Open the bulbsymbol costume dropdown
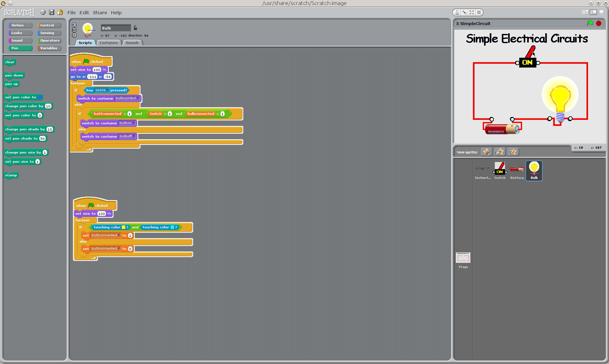The height and width of the screenshot is (364, 609). coord(127,98)
